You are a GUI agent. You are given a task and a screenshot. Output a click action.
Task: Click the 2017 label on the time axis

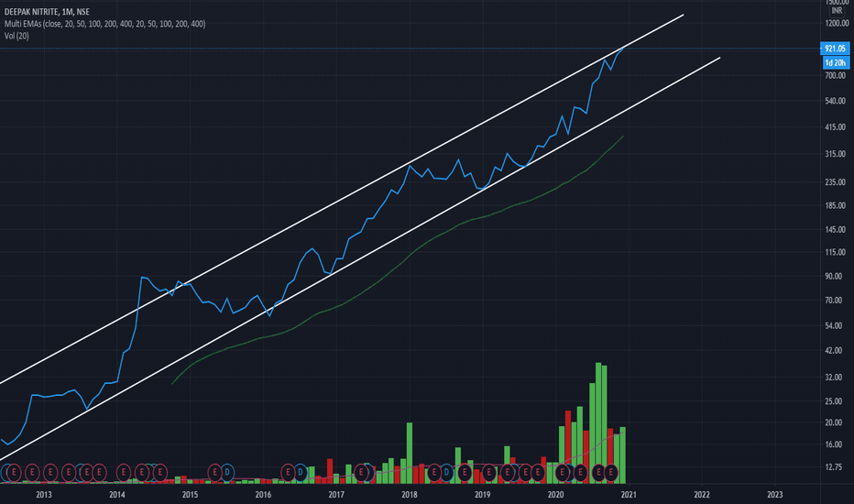(336, 495)
